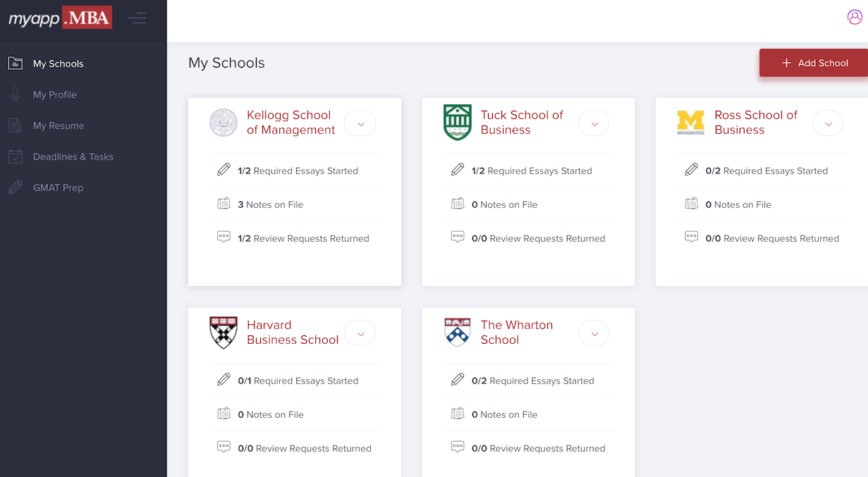Go to Deadlines & Tasks section
The height and width of the screenshot is (477, 868).
pyautogui.click(x=73, y=156)
